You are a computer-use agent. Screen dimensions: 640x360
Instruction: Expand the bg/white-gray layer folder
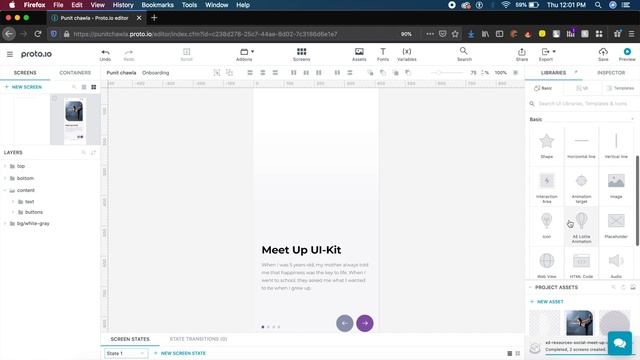5,224
